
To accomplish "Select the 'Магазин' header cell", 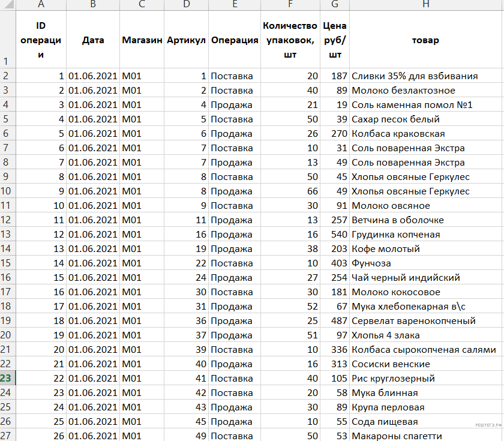I will tap(142, 41).
